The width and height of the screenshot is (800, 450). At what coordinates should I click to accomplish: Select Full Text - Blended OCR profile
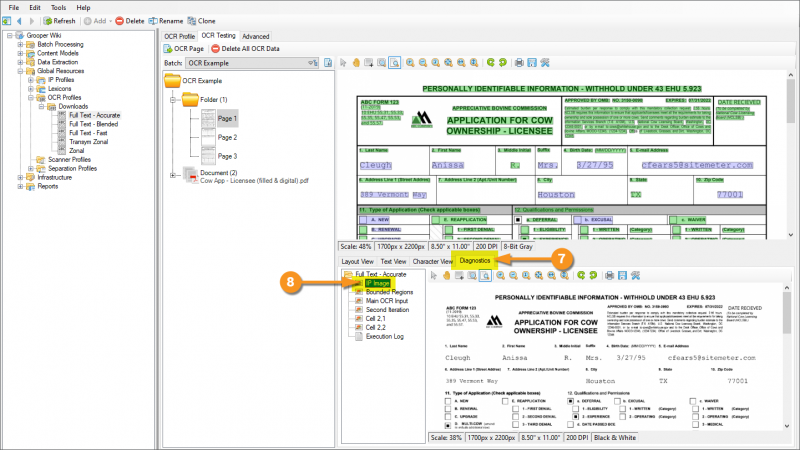point(95,123)
